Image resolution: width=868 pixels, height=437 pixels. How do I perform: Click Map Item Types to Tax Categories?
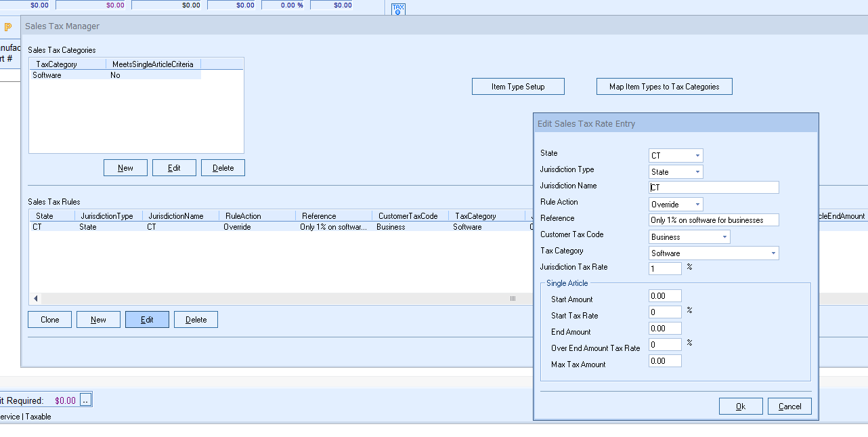pos(664,87)
